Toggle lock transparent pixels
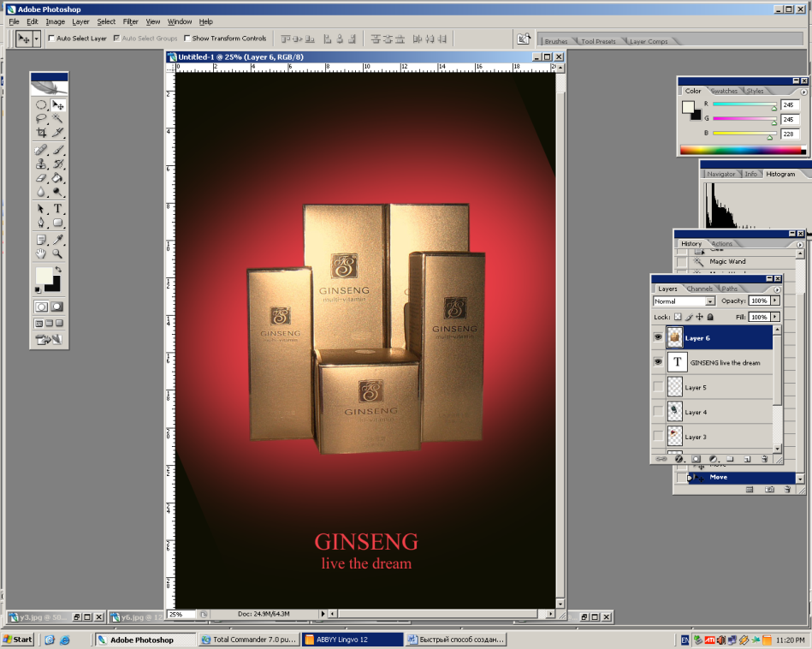 tap(678, 317)
